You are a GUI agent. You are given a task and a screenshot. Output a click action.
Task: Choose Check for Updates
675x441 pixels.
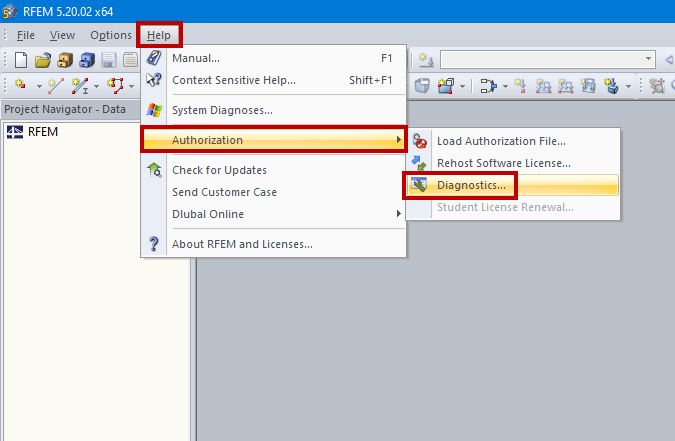coord(274,170)
